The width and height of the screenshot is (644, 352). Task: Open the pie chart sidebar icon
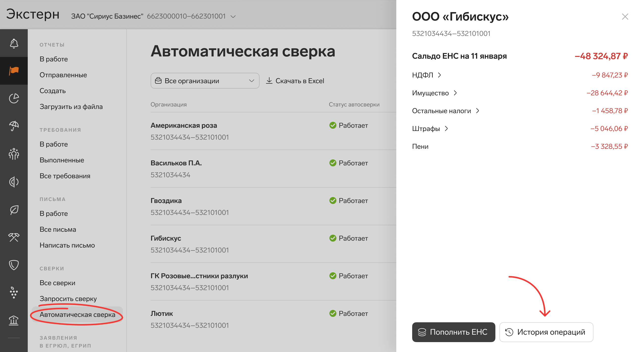point(14,99)
